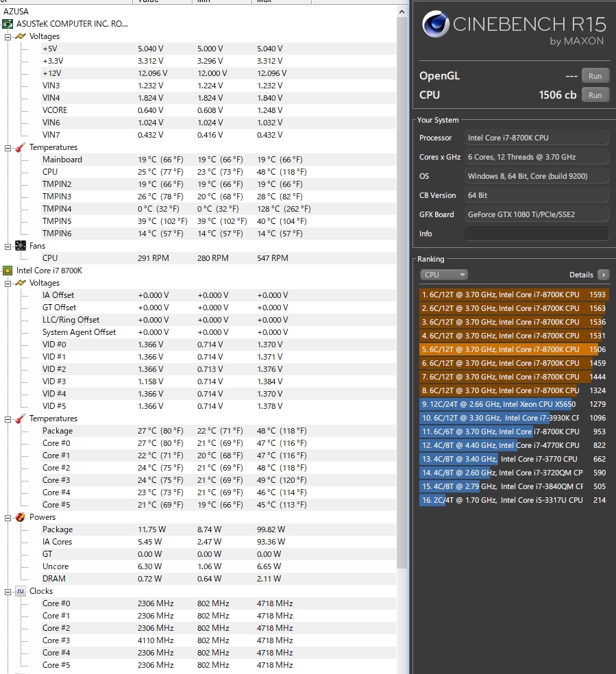The width and height of the screenshot is (616, 674).
Task: Click the Cores x GHz field
Action: [x=537, y=158]
